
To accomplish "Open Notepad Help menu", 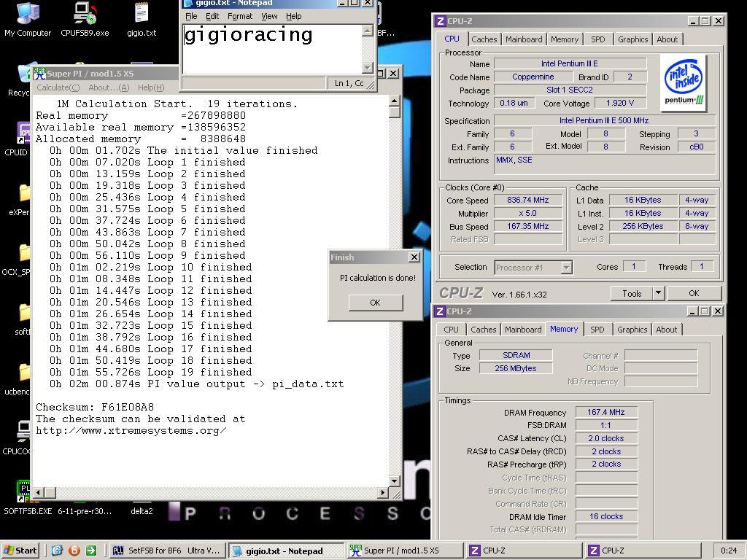I will (x=293, y=16).
